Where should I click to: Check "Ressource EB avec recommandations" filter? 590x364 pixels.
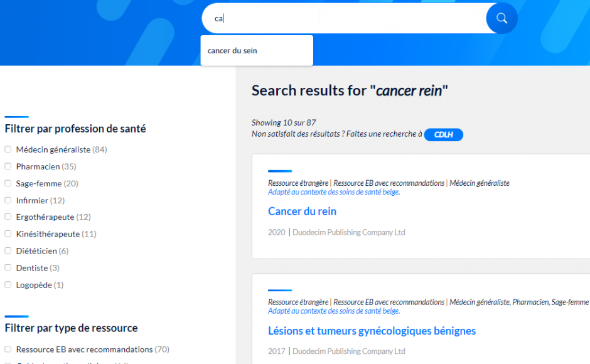tap(8, 349)
